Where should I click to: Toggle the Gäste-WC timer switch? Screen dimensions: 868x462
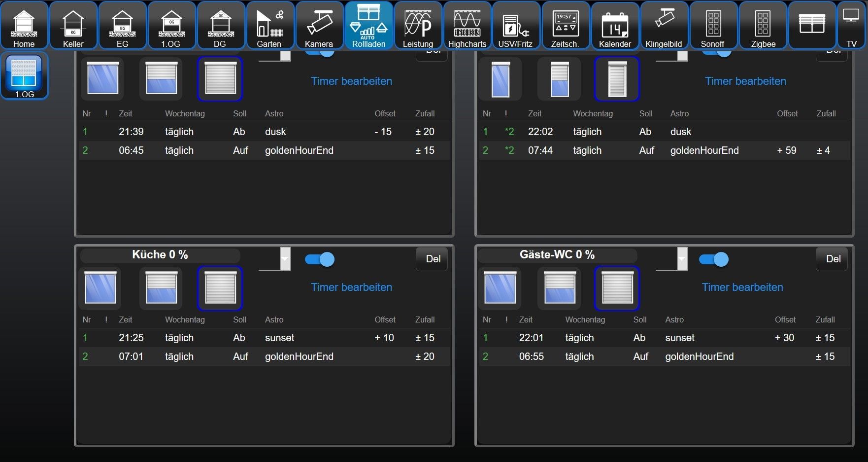pos(714,259)
